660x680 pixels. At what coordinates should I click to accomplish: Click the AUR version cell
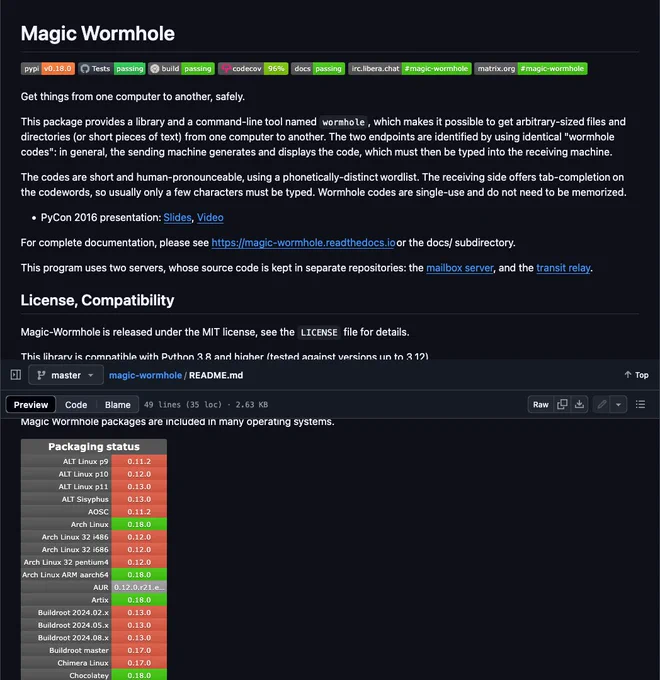[139, 587]
